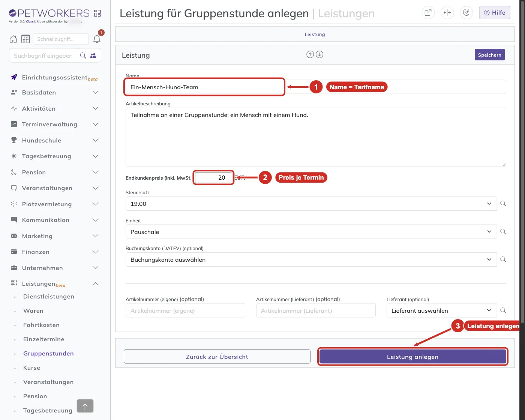Click the search icon next to Lieferant
The height and width of the screenshot is (420, 525).
pyautogui.click(x=503, y=310)
